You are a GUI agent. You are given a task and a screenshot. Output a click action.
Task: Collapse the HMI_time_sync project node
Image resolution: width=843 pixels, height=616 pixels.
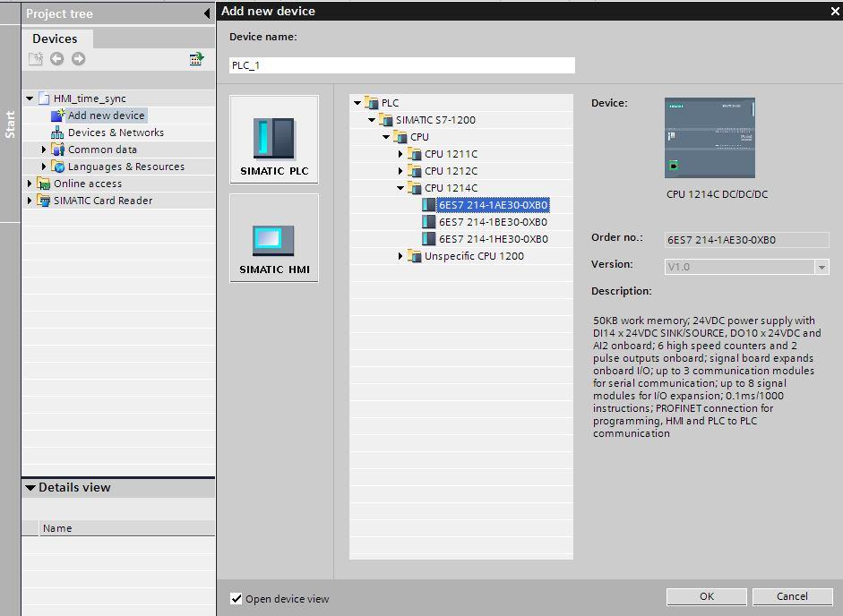coord(30,98)
